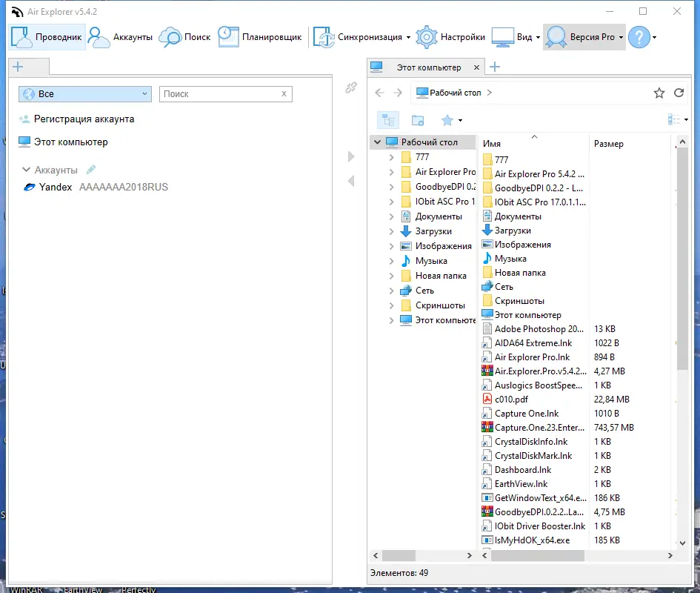700x593 pixels.
Task: Click the file list vertical scrollbar thumb
Action: 682,258
